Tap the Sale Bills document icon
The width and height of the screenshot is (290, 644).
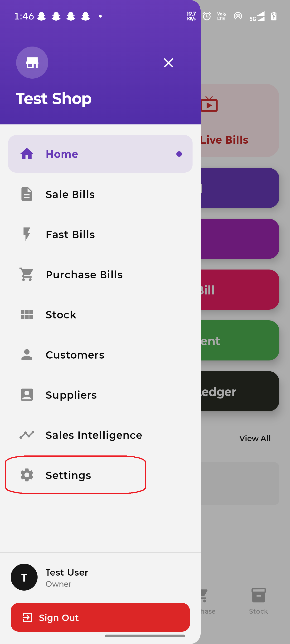27,194
